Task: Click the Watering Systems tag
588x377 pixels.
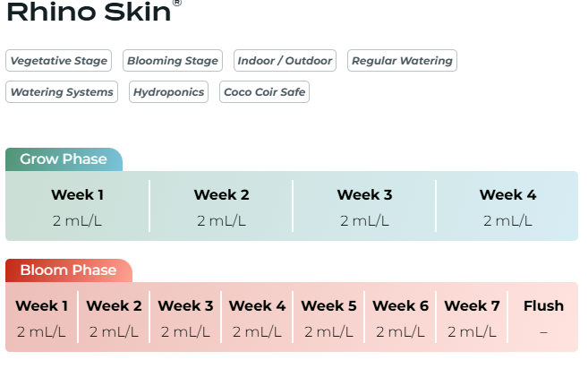Action: pos(63,92)
